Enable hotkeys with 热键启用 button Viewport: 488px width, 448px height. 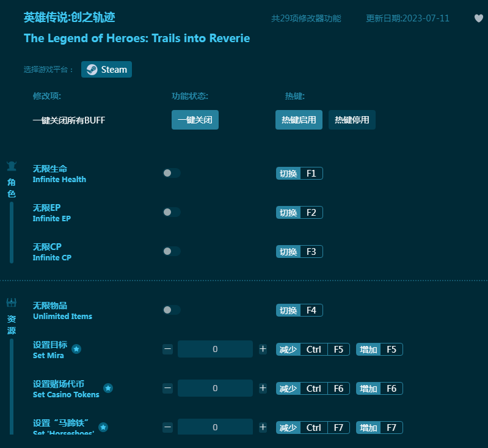pyautogui.click(x=299, y=120)
